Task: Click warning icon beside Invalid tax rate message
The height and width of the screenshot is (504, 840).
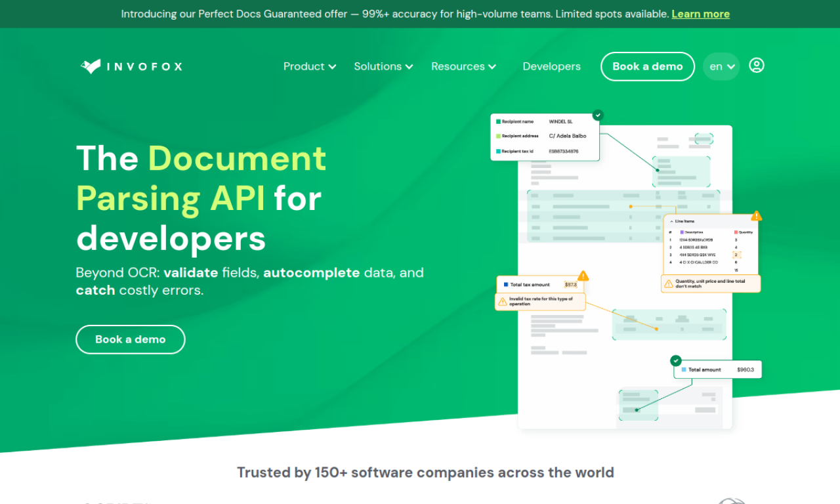Action: [x=503, y=302]
